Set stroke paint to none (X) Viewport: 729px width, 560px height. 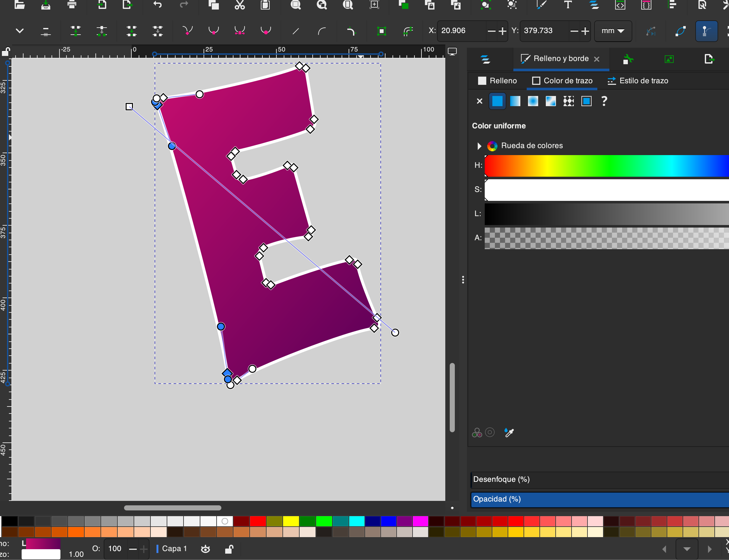click(x=479, y=101)
